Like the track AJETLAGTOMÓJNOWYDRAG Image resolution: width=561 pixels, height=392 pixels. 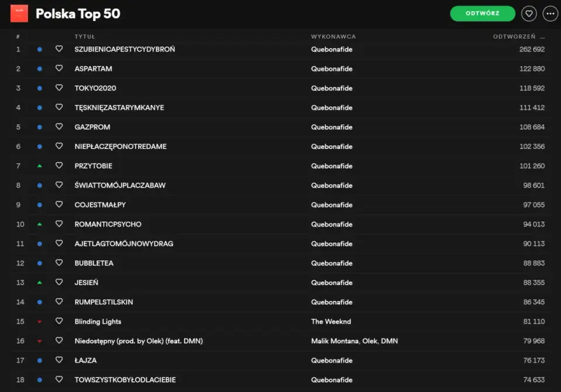59,243
